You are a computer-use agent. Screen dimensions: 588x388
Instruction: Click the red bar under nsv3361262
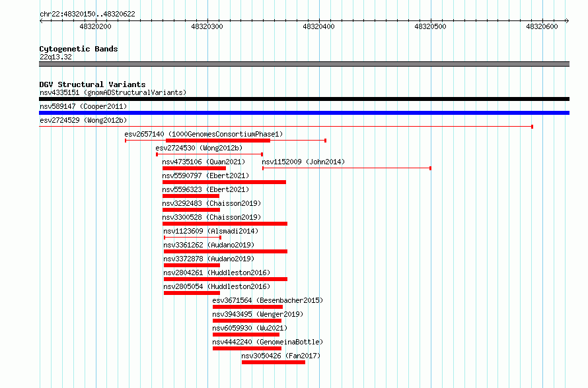tap(226, 251)
